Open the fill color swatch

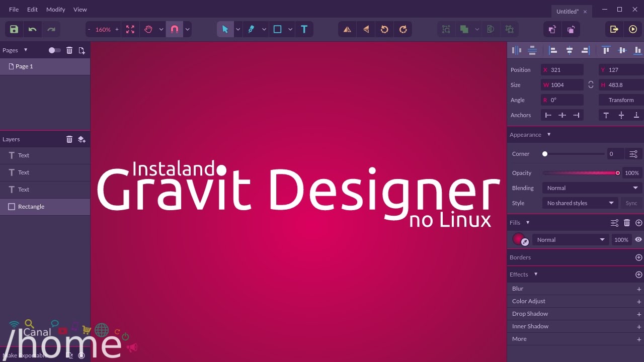[x=518, y=239]
